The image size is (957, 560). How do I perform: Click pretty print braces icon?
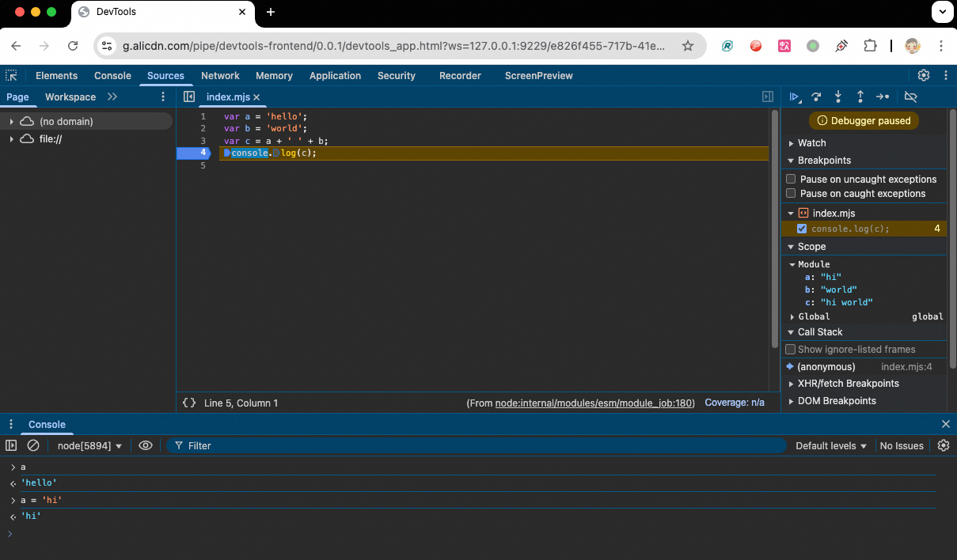coord(189,403)
